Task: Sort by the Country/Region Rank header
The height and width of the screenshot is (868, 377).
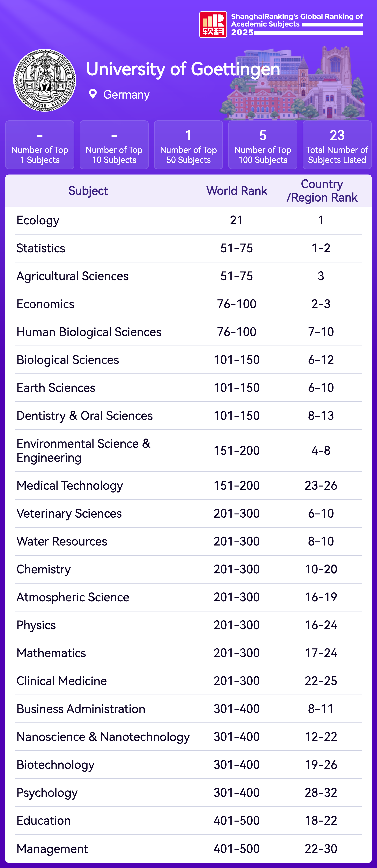Action: click(322, 191)
